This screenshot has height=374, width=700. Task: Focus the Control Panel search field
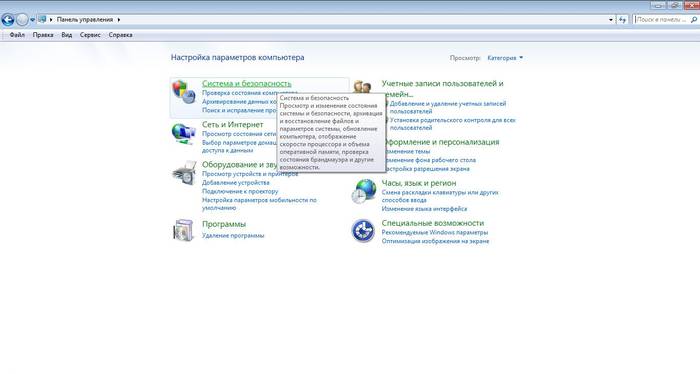click(661, 20)
